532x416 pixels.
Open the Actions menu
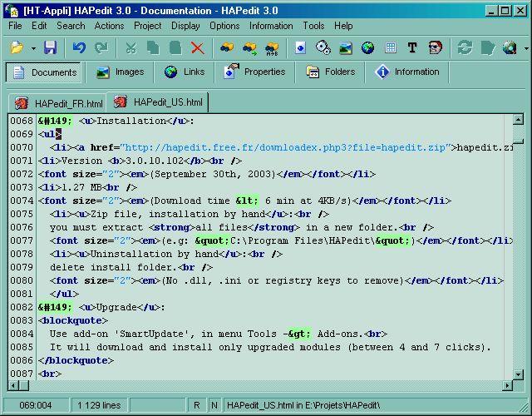click(109, 26)
